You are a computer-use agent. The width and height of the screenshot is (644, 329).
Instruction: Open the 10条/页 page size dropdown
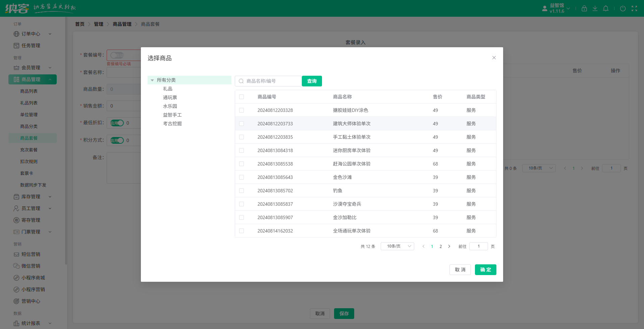click(x=397, y=246)
